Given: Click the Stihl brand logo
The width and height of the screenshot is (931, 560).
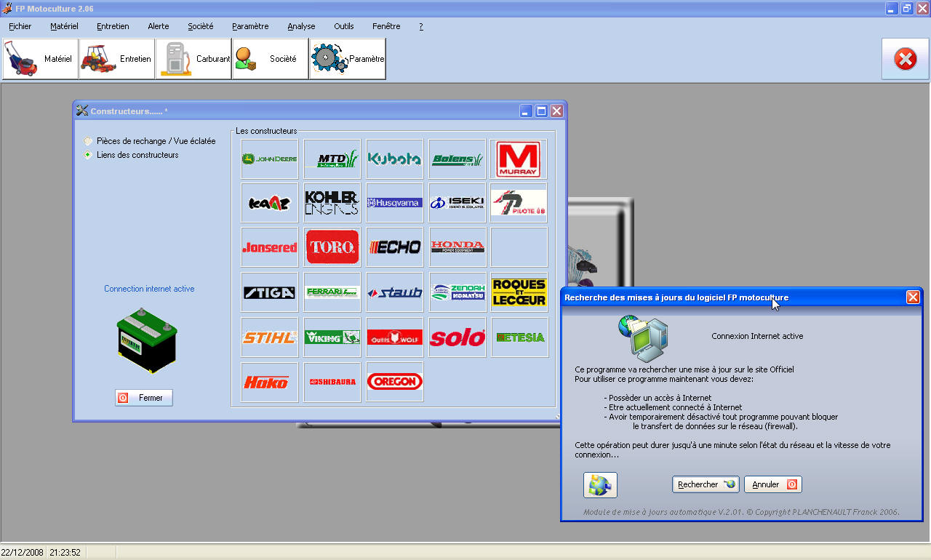Looking at the screenshot, I should (269, 337).
